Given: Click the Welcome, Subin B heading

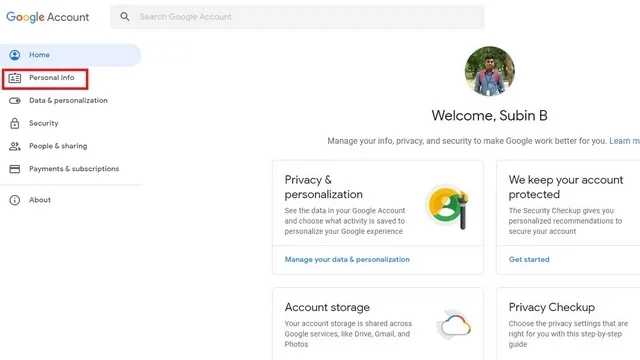Looking at the screenshot, I should point(489,116).
